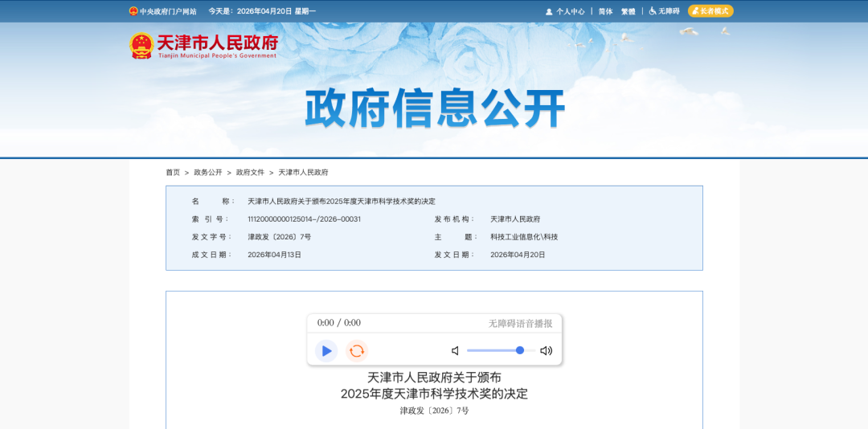Click the Tianjin government emblem logo
This screenshot has height=429, width=868.
(141, 46)
